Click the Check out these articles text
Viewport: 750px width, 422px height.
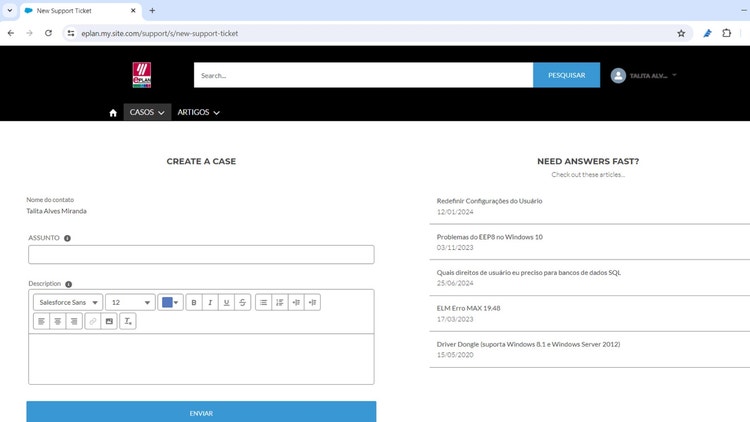[x=588, y=175]
